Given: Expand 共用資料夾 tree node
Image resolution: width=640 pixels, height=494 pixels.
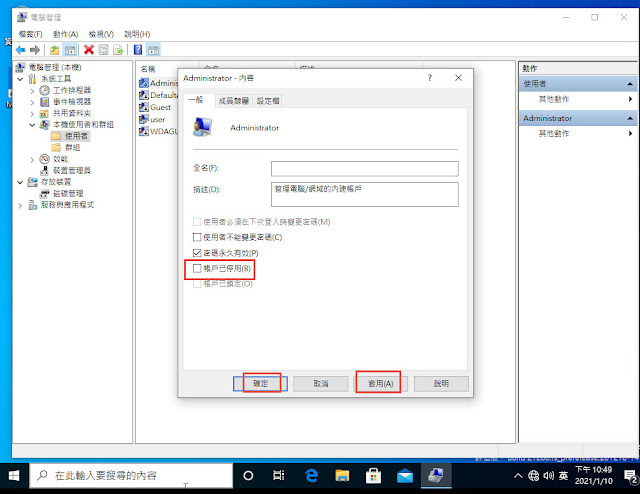Looking at the screenshot, I should [32, 113].
